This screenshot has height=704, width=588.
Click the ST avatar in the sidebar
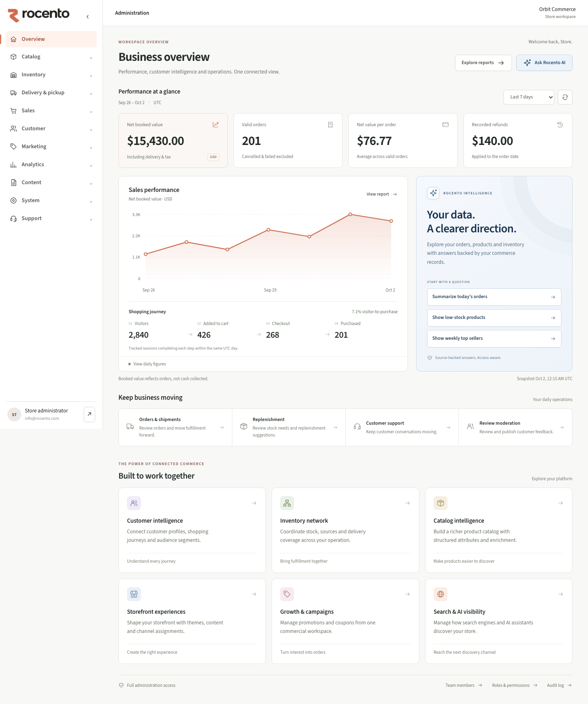pos(14,414)
